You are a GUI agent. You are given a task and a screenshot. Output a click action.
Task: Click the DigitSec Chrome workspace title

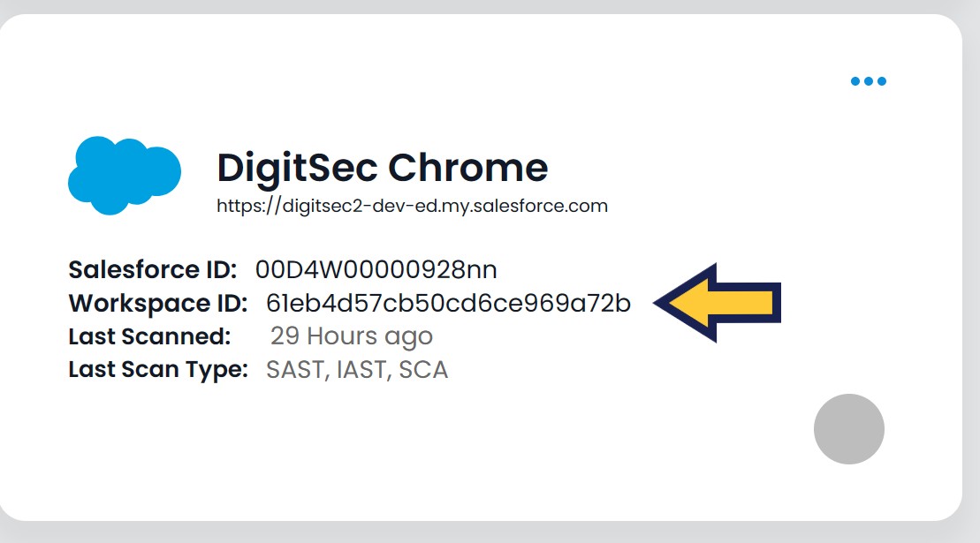383,167
